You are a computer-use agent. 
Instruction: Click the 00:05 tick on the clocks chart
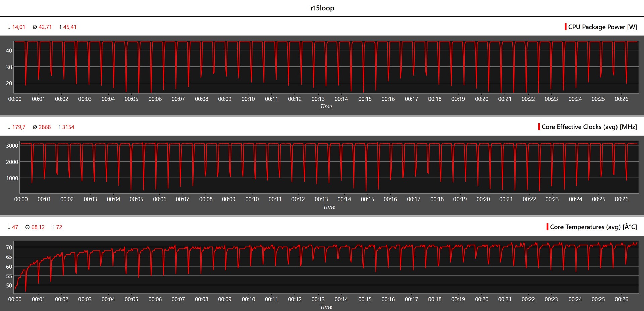[x=137, y=199]
